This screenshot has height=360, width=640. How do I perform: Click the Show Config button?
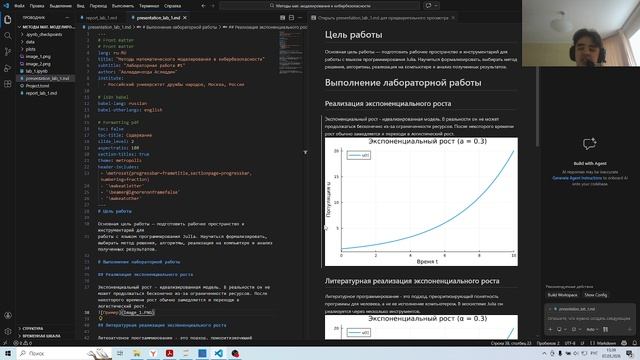click(596, 295)
